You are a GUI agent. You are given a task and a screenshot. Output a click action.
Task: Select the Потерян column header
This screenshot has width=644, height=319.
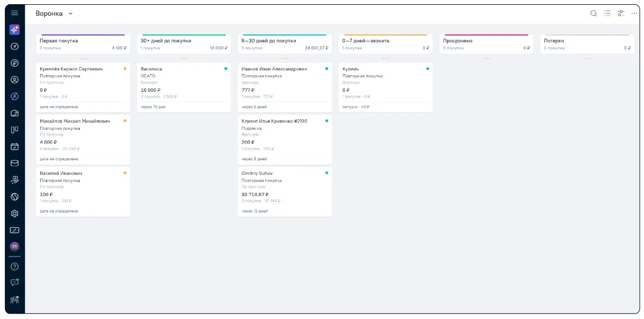point(587,44)
